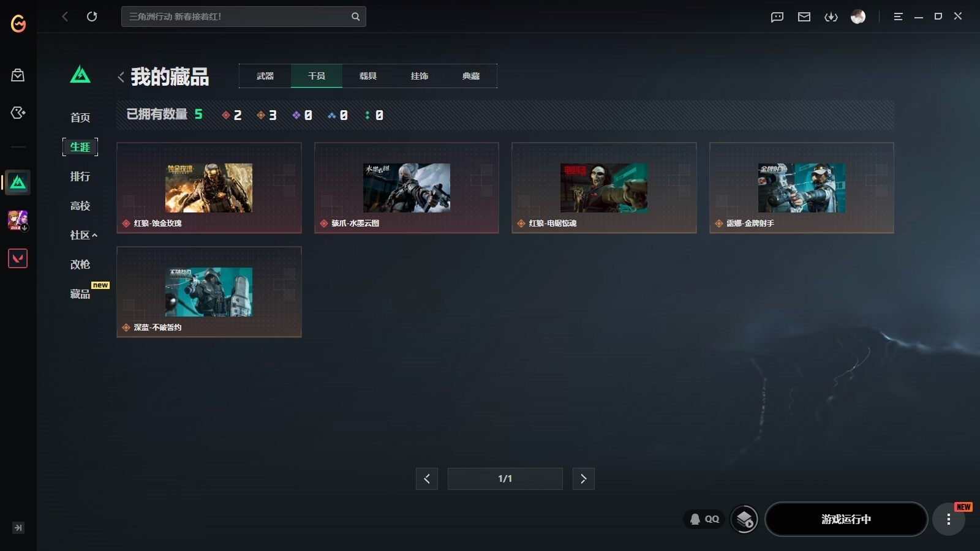Open 骇爪-水墨云图 skin thumbnail
The height and width of the screenshot is (551, 980).
click(x=407, y=188)
